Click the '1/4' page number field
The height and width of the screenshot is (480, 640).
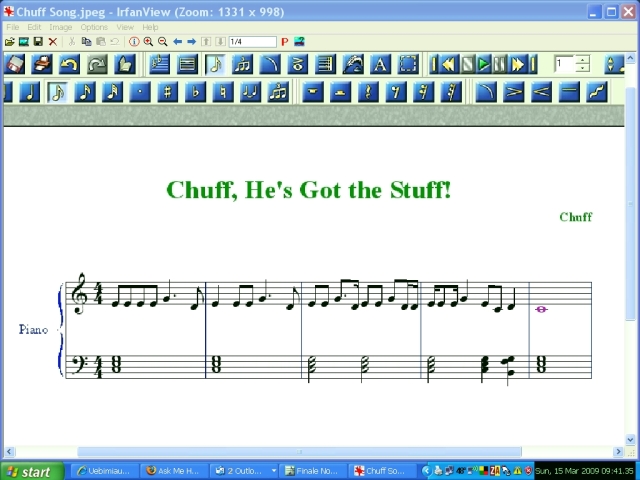[x=252, y=42]
